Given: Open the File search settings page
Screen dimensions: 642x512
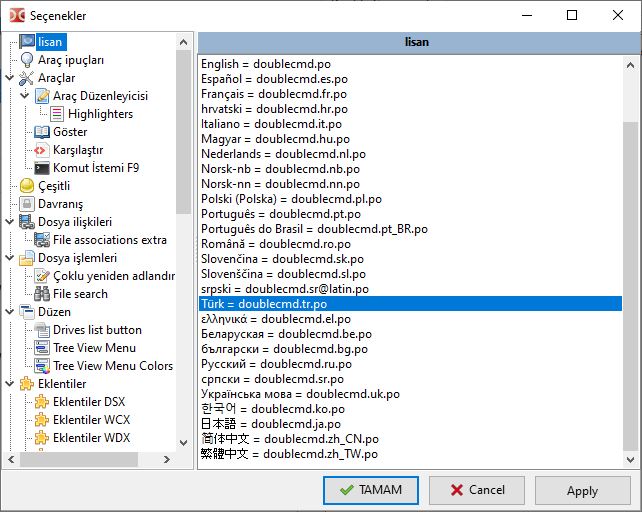Looking at the screenshot, I should point(80,294).
